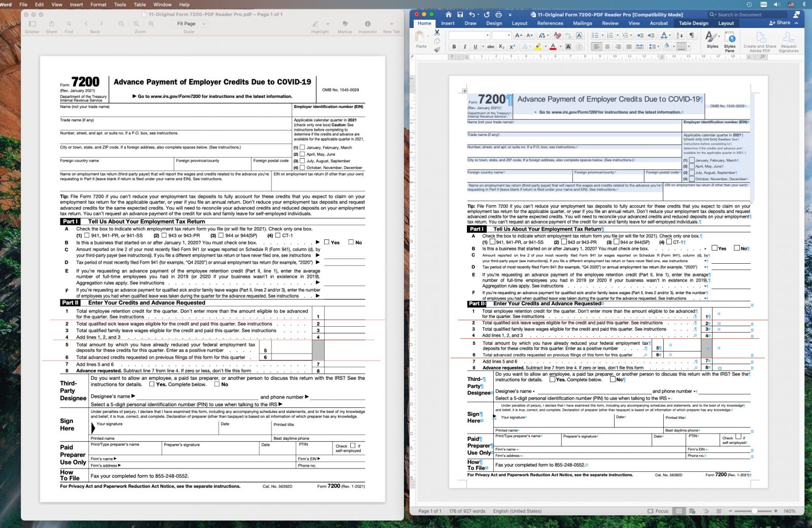Increase font size with the larger A icon
The image size is (812, 528).
[x=518, y=35]
